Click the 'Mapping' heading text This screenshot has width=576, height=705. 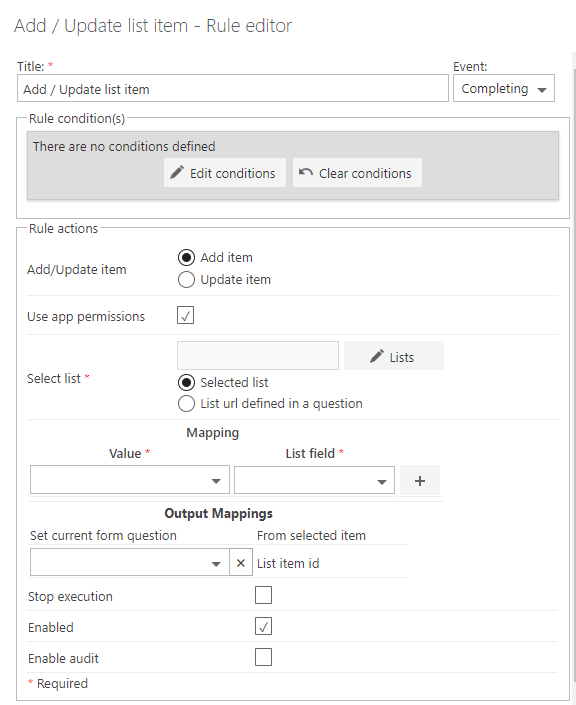(213, 433)
